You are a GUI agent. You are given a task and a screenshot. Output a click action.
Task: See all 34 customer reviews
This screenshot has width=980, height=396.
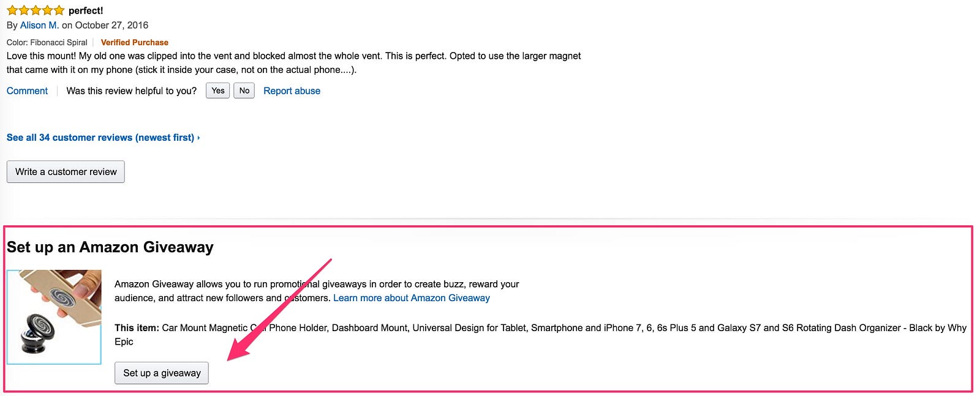[x=100, y=138]
